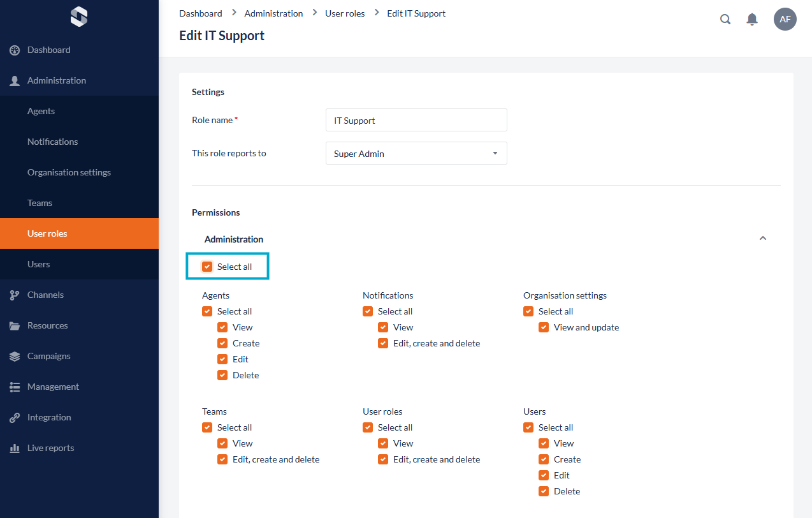Go to User roles breadcrumb link
The height and width of the screenshot is (518, 812).
click(x=344, y=13)
